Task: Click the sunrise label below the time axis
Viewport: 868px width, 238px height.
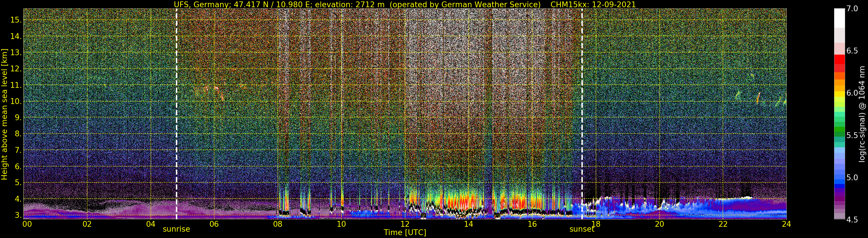Action: 176,229
